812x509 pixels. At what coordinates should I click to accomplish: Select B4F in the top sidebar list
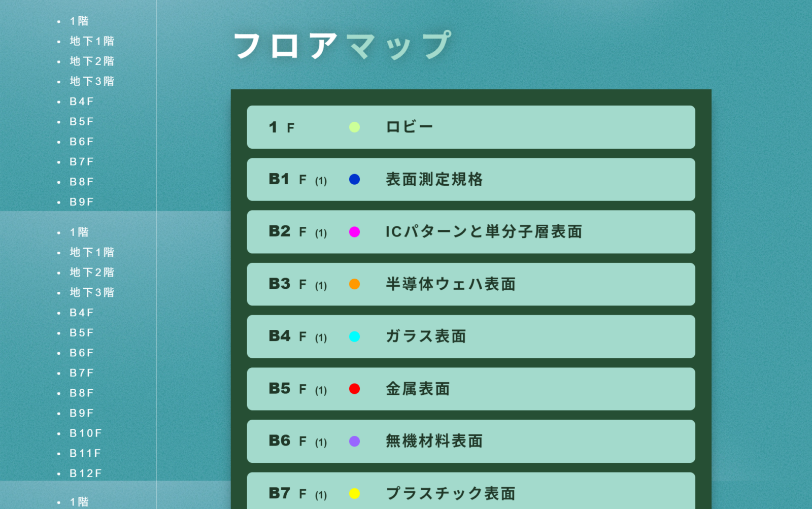point(82,101)
